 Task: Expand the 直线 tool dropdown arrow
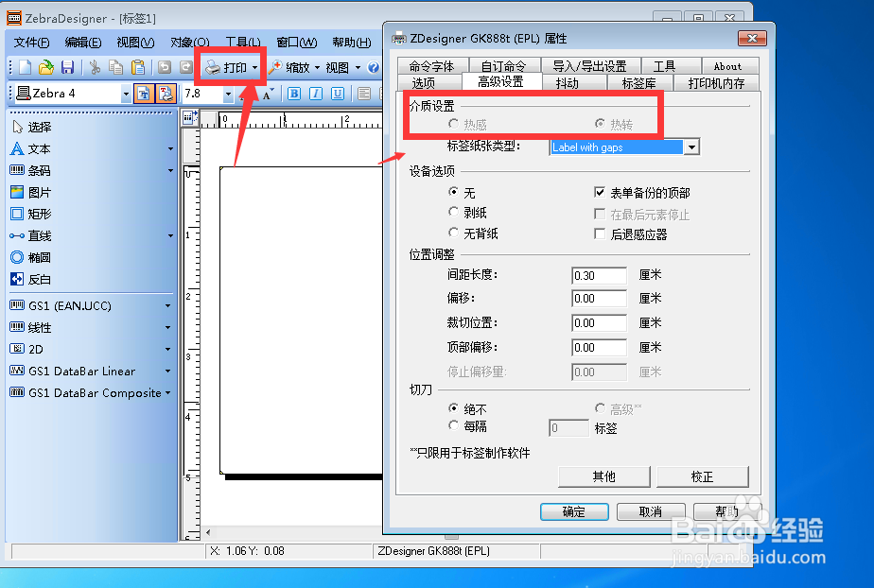[170, 236]
